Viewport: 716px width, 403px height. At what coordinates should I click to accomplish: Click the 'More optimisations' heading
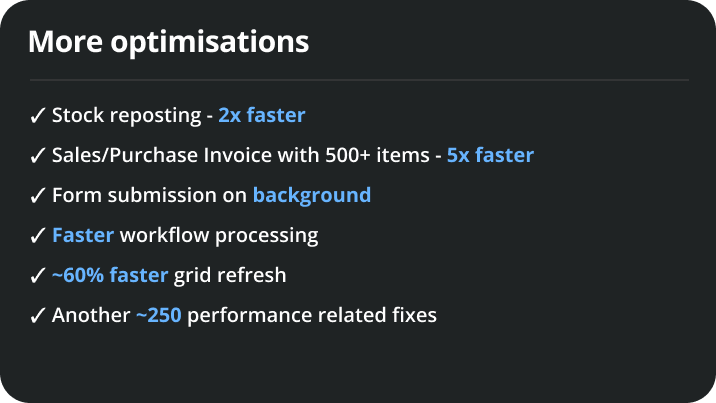(168, 42)
